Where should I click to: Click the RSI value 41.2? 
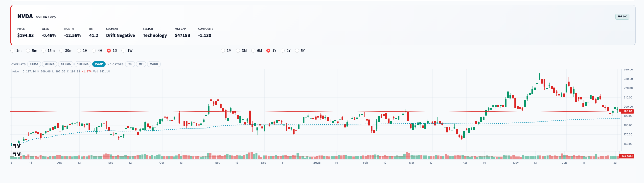[94, 36]
